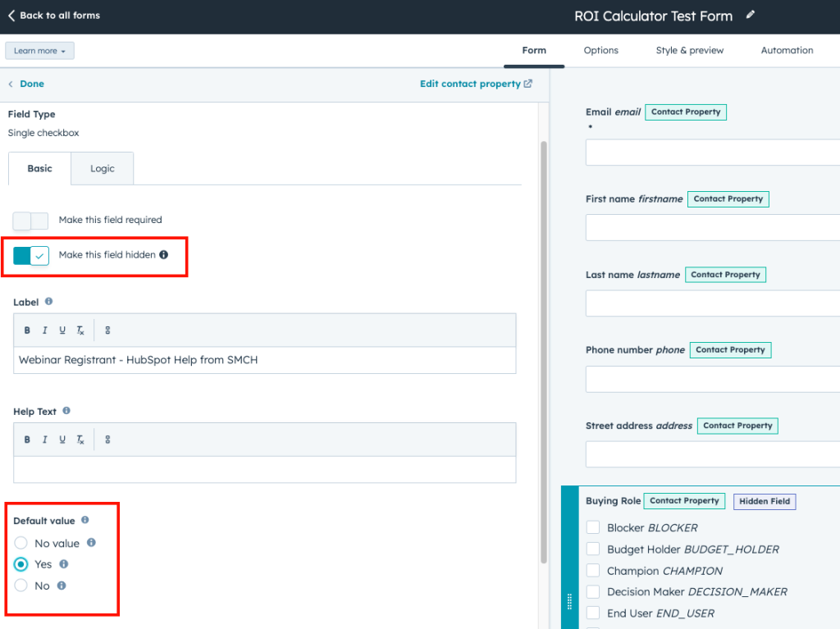Click the Last name input in preview

713,303
